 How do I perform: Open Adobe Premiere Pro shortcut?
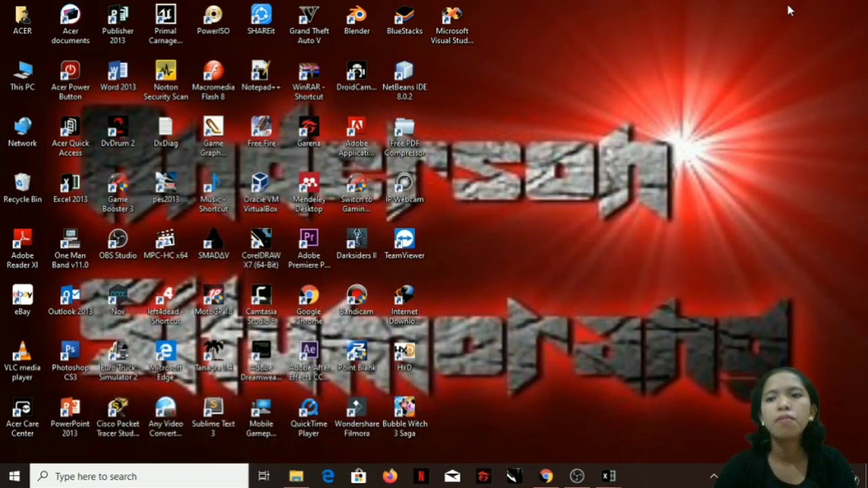click(309, 249)
